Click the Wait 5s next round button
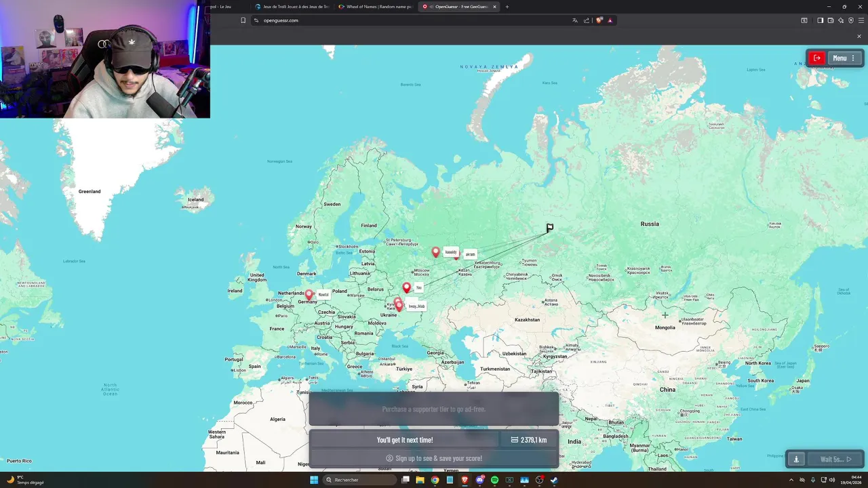 [x=835, y=459]
